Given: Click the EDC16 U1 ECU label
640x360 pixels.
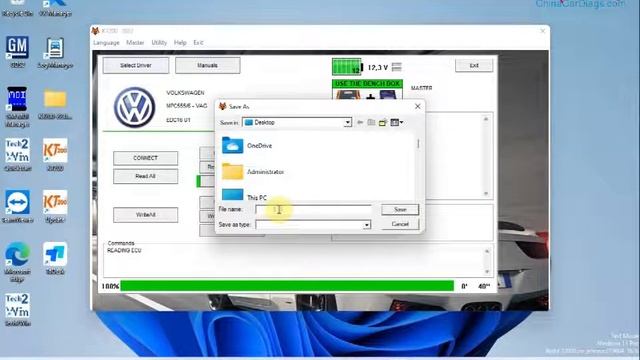Looking at the screenshot, I should coord(178,120).
